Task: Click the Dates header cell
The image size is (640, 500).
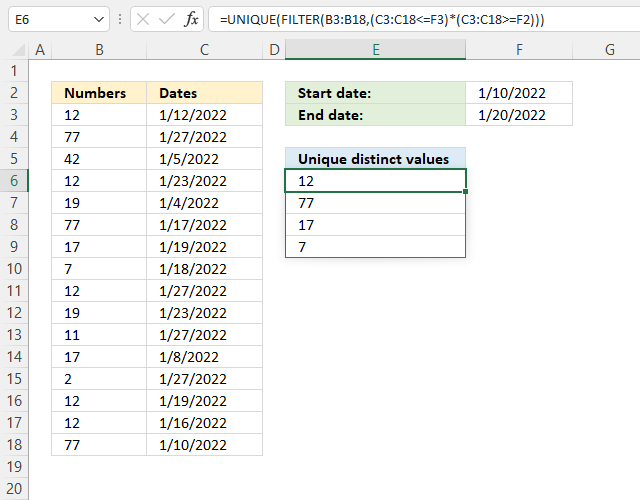Action: 204,93
